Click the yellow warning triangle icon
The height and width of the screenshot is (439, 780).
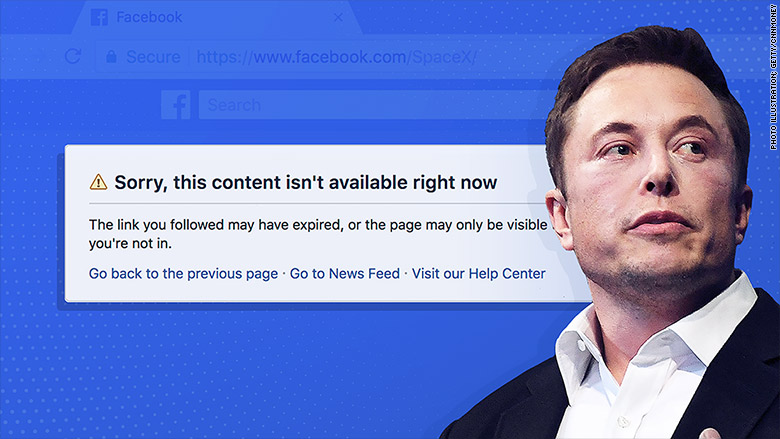click(98, 182)
